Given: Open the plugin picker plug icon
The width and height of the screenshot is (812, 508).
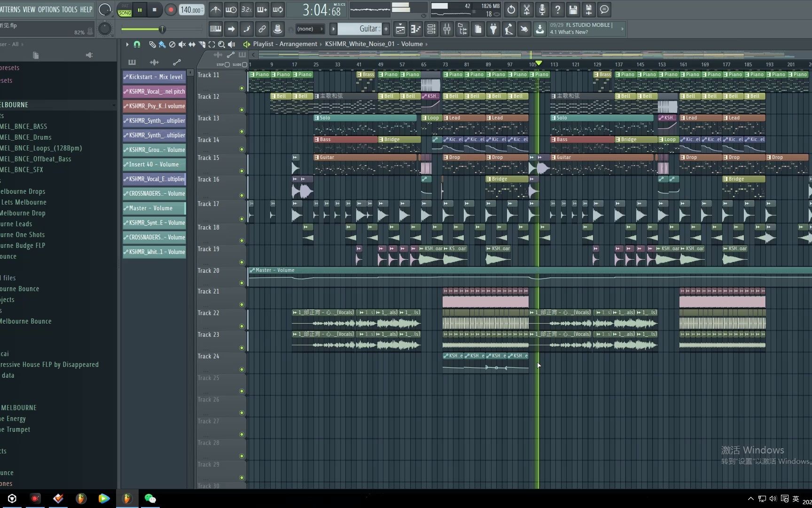Looking at the screenshot, I should coord(493,29).
